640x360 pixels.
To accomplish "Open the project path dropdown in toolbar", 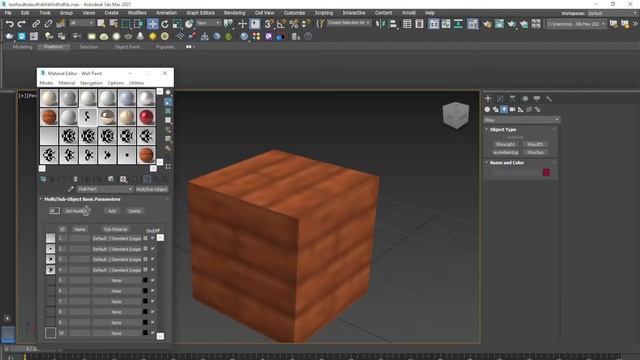I will (x=576, y=24).
